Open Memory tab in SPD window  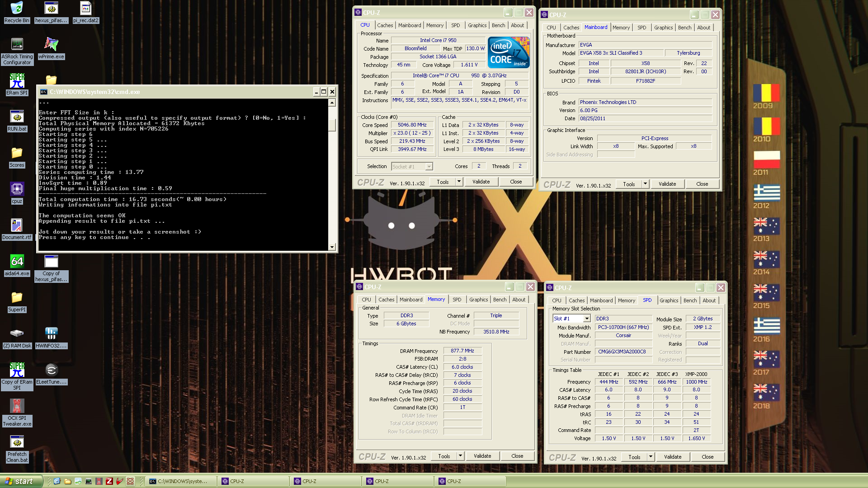coord(626,300)
